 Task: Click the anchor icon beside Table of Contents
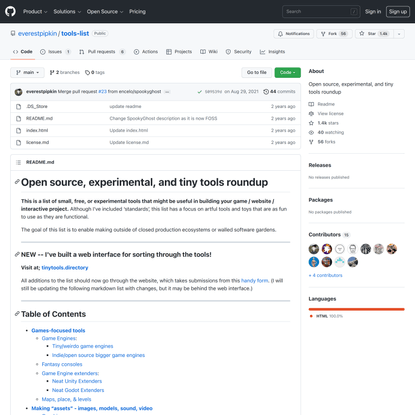tap(17, 314)
